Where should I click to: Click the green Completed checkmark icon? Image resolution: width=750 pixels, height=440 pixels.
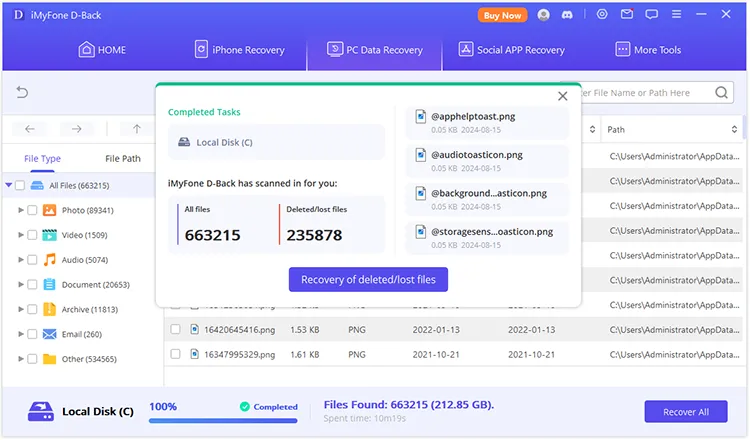click(x=244, y=407)
